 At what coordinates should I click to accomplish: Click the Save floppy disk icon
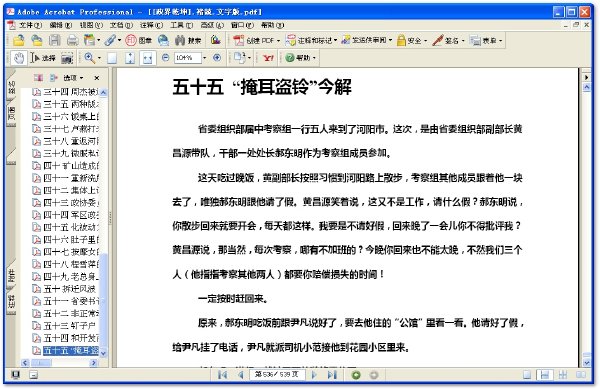coord(55,40)
